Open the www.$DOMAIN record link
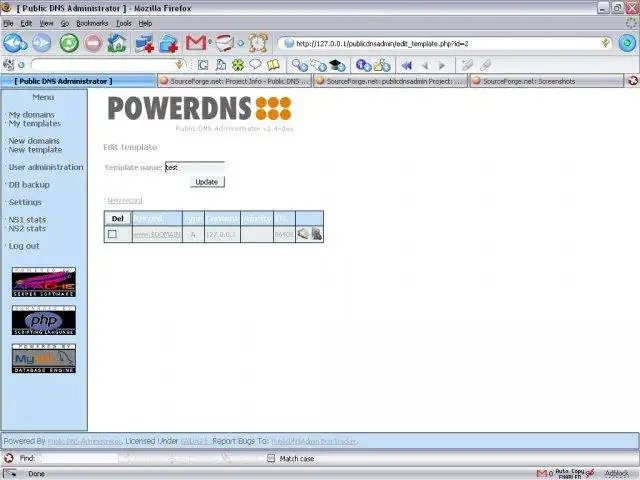Image resolution: width=640 pixels, height=480 pixels. click(x=157, y=234)
